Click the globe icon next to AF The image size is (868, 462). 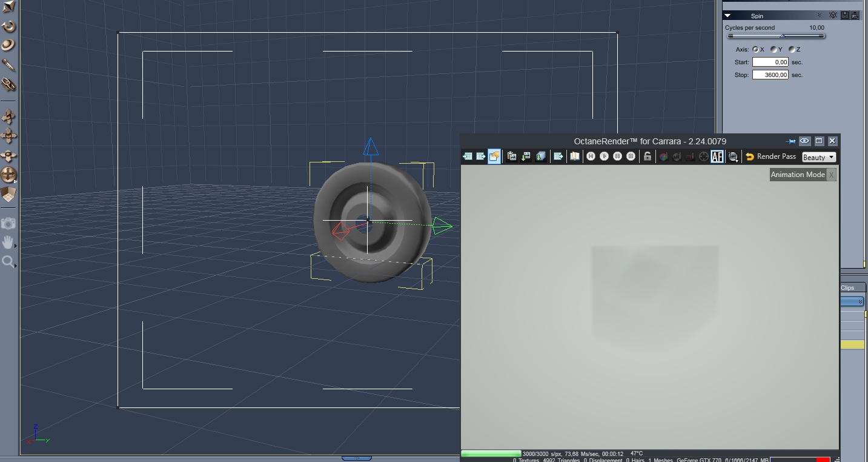(733, 157)
